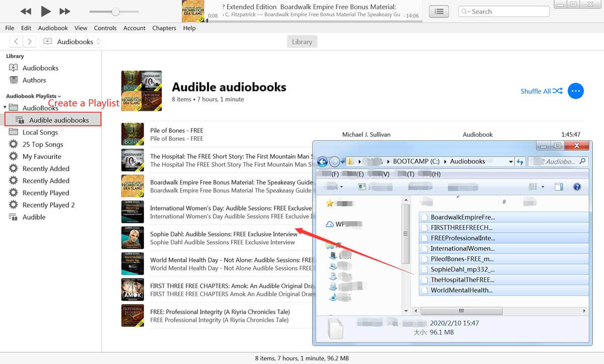Collapse the Audiobook Playlists section header

tap(33, 96)
